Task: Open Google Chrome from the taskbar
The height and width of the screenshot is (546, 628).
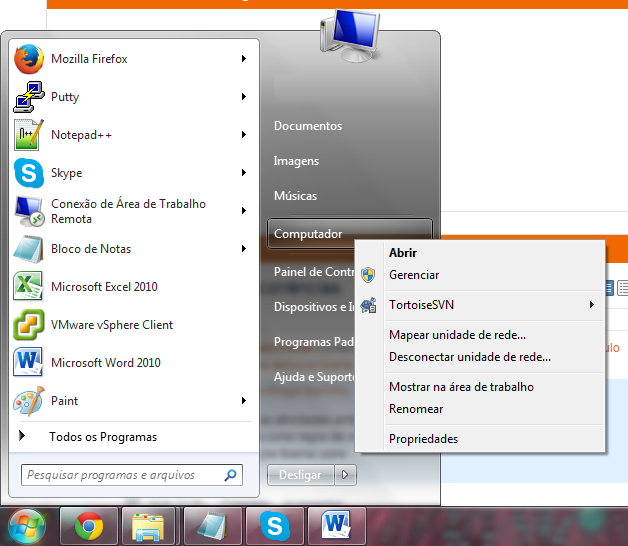Action: click(x=89, y=525)
